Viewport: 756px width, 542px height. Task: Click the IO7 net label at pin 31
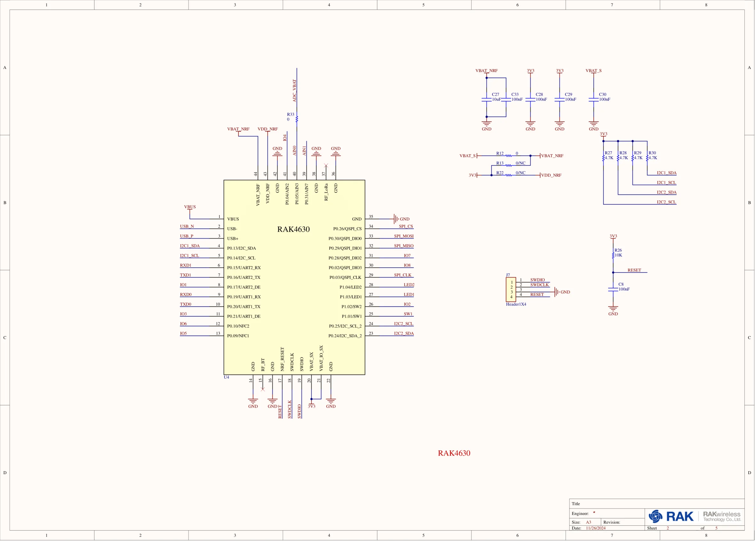[407, 256]
